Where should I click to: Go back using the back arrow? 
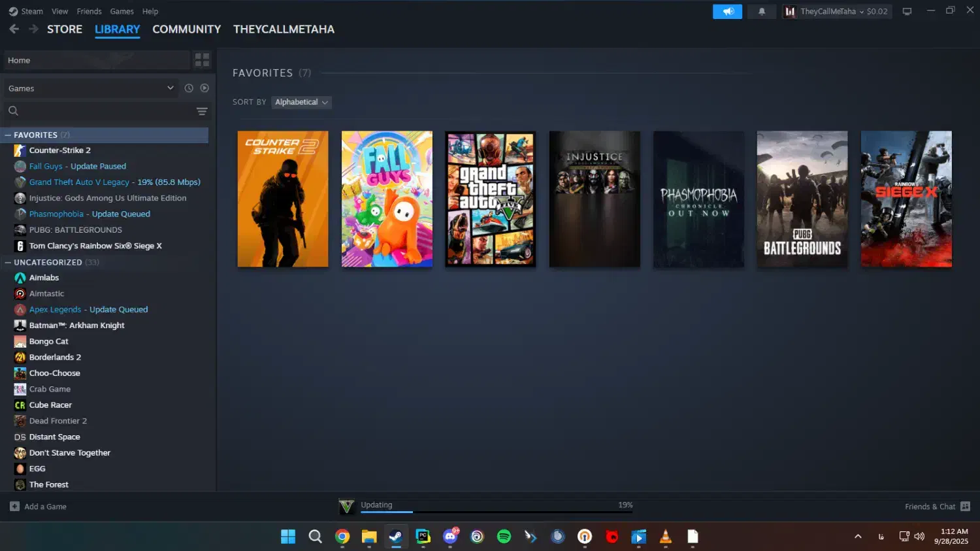pos(14,29)
